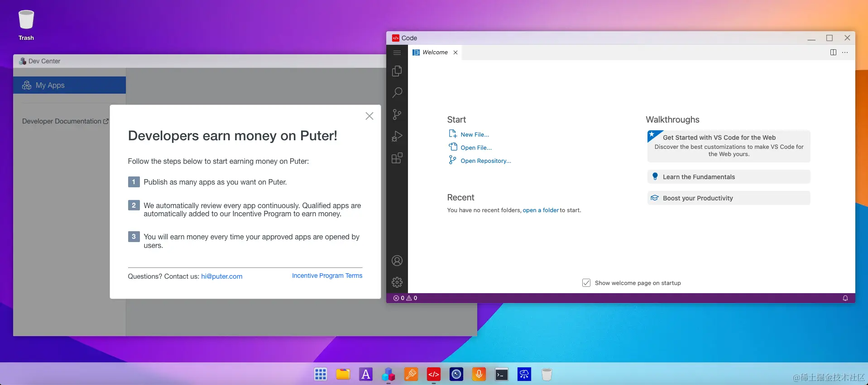
Task: Close the Developers earn money dialog
Action: 369,116
